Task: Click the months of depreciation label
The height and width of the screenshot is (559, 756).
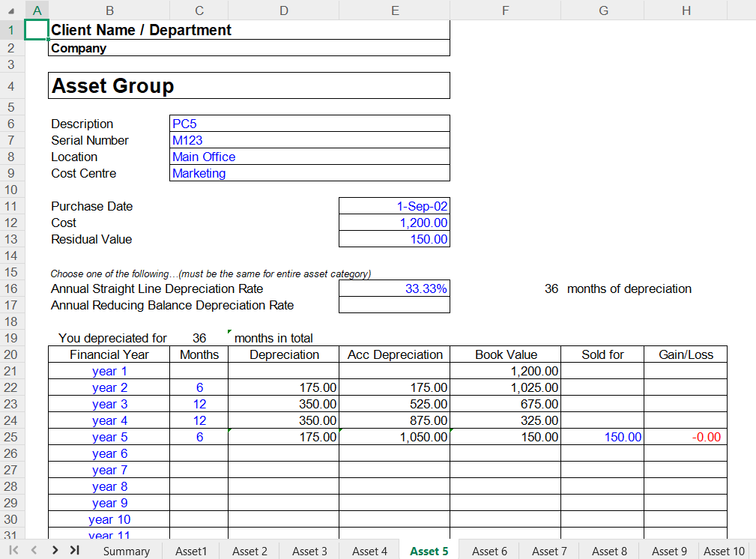Action: point(629,288)
